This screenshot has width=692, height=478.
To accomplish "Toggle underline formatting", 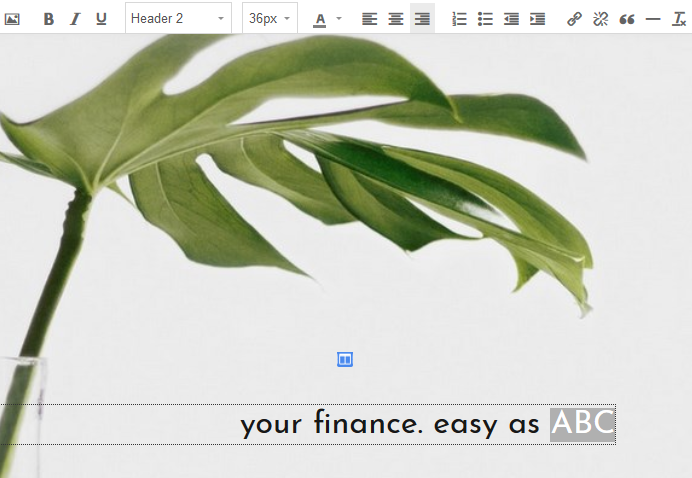I will tap(101, 19).
